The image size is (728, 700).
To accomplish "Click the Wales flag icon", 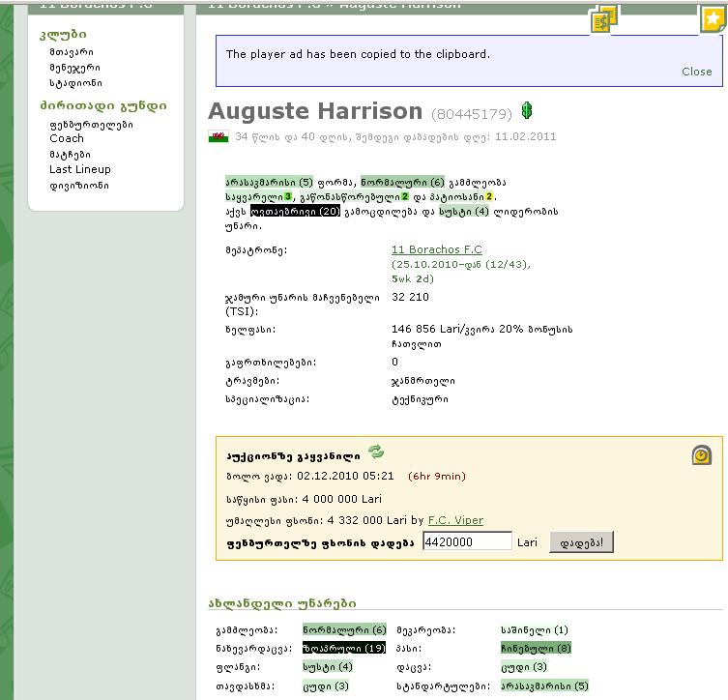I will pos(218,137).
